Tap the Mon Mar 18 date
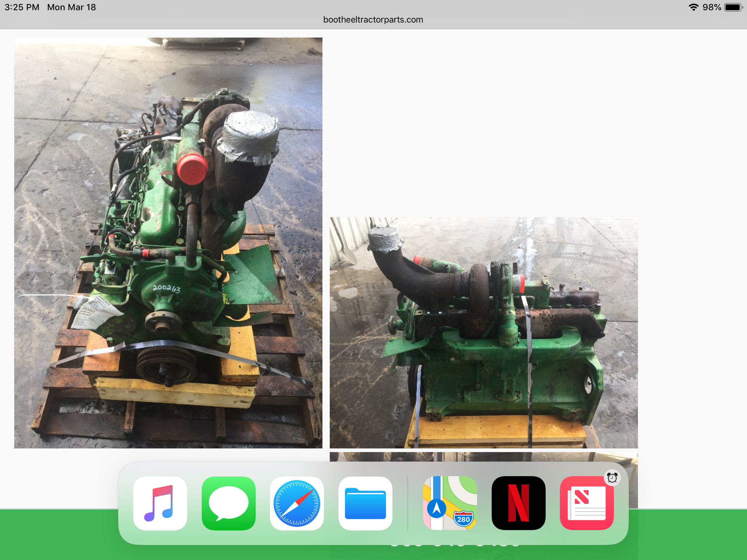Image resolution: width=747 pixels, height=560 pixels. coord(71,7)
